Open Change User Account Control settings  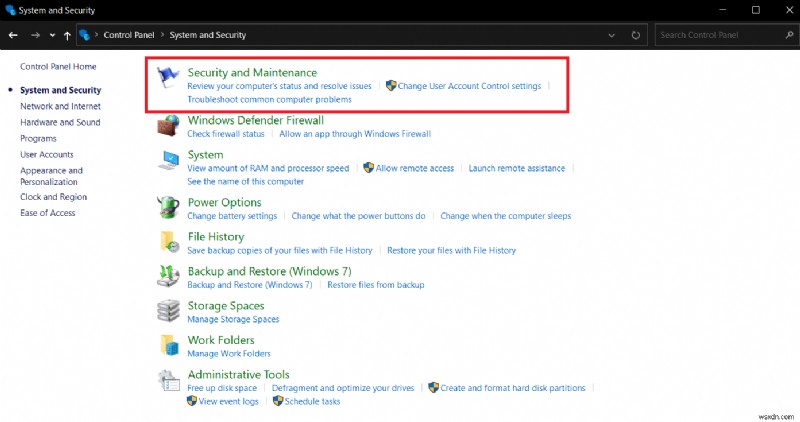(469, 86)
